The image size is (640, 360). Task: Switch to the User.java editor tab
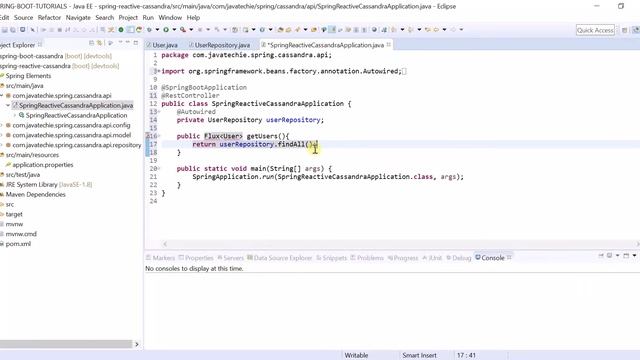click(x=162, y=45)
